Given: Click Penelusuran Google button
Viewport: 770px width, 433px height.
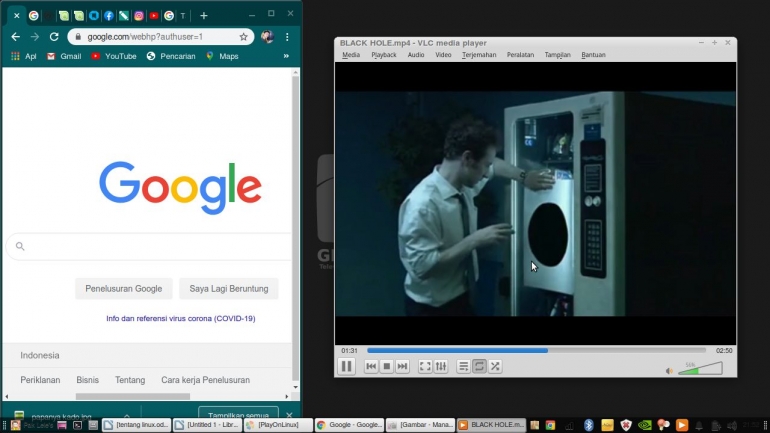Looking at the screenshot, I should click(124, 289).
